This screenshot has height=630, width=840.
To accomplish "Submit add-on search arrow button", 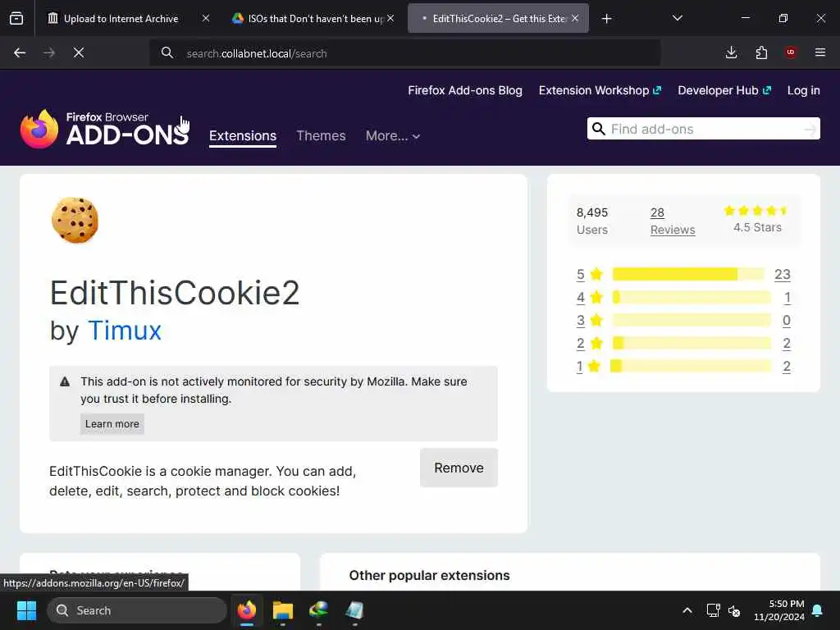I will pyautogui.click(x=810, y=129).
